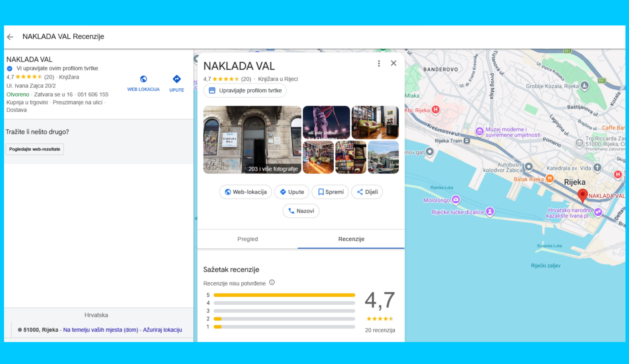Open the colorful bookstore interior thumbnail with orange floor
The width and height of the screenshot is (629, 364).
tap(318, 157)
